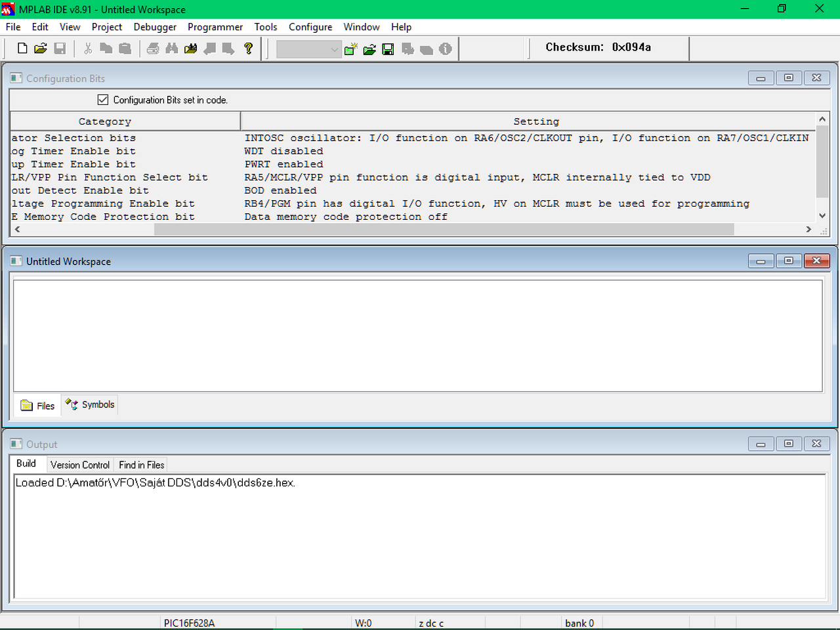Click the Setting column header
This screenshot has height=630, width=840.
tap(528, 121)
